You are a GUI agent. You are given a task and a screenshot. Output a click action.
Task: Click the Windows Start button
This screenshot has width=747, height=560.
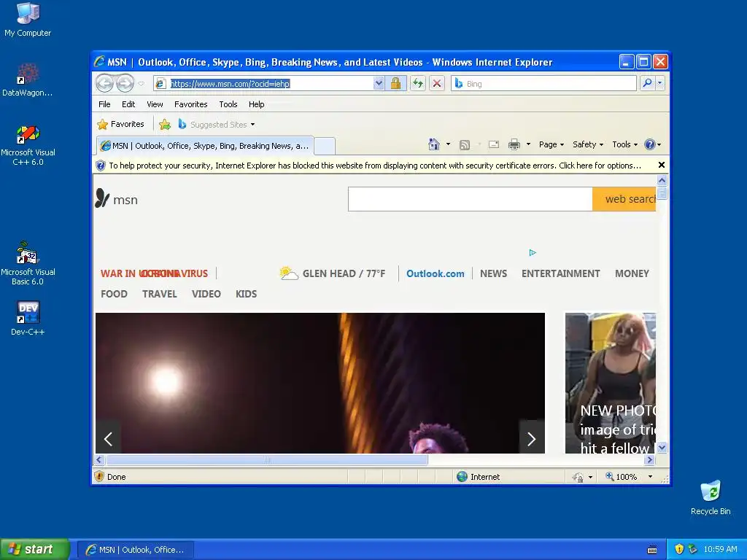point(35,549)
